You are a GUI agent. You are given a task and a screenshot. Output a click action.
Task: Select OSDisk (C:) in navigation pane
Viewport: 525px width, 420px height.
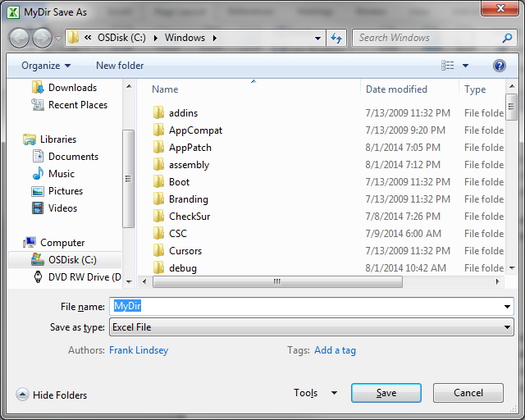coord(65,260)
